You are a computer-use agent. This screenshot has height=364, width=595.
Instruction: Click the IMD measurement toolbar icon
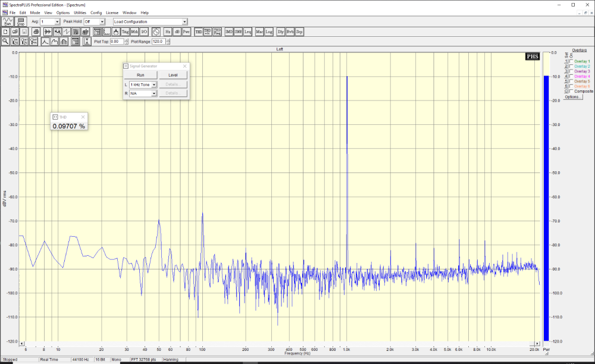point(228,32)
